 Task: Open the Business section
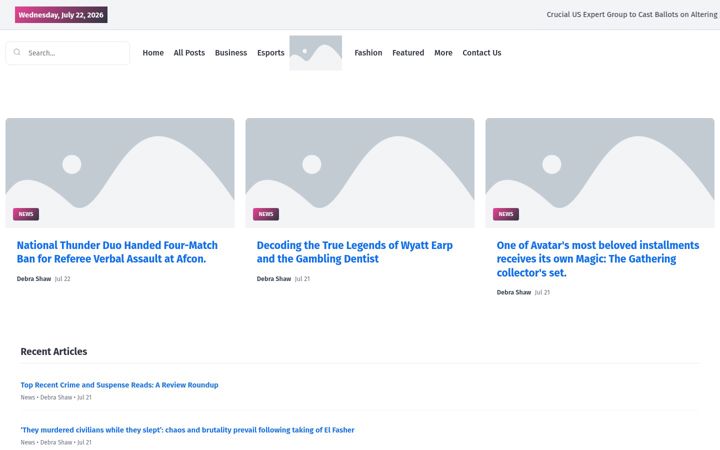231,53
